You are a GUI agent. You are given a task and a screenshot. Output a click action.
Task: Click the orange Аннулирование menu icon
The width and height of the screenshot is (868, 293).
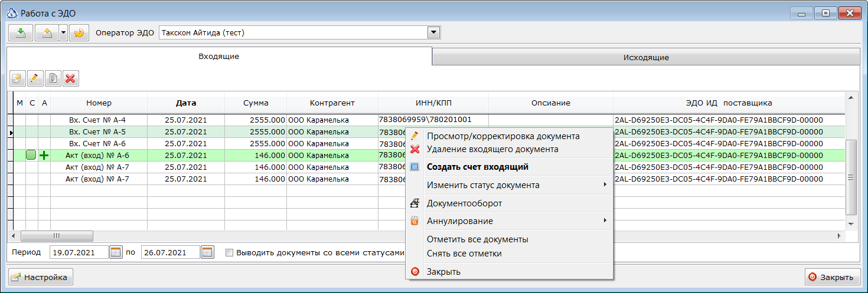click(415, 221)
